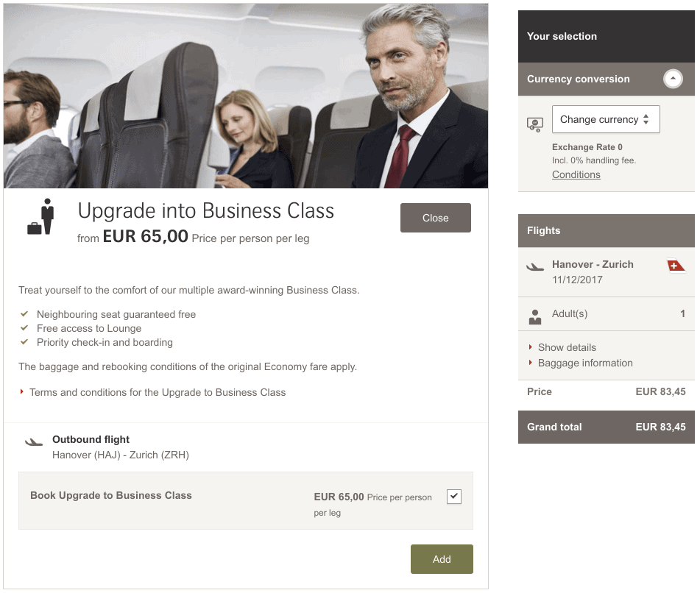
Task: Click the business traveler with briefcase icon
Action: point(41,216)
